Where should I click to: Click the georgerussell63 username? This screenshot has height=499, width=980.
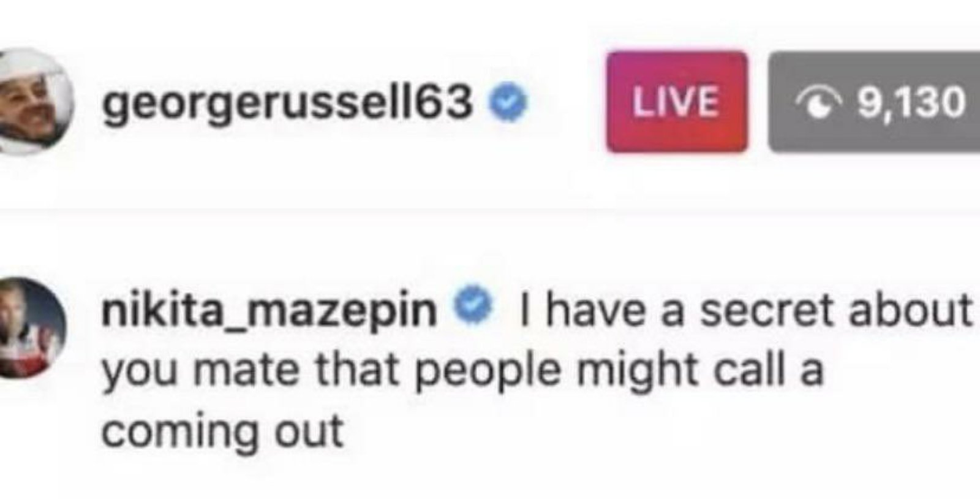click(x=288, y=102)
